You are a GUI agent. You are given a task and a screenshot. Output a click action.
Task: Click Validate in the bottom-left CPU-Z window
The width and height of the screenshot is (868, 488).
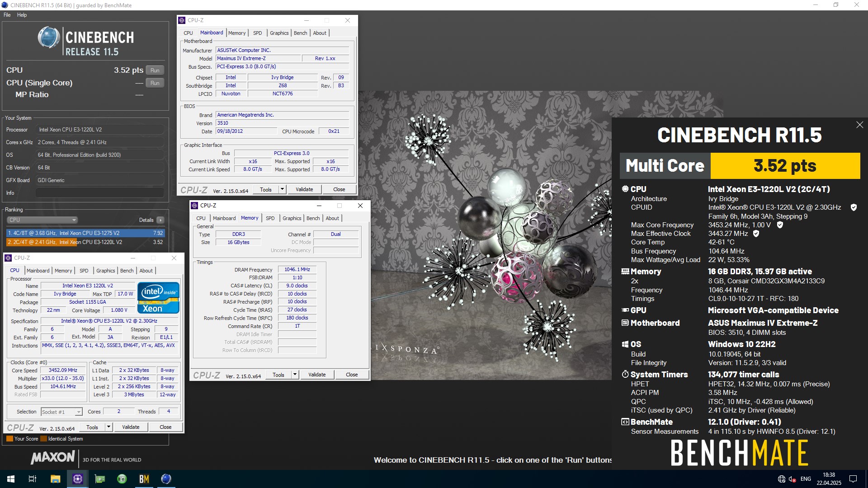coord(131,427)
